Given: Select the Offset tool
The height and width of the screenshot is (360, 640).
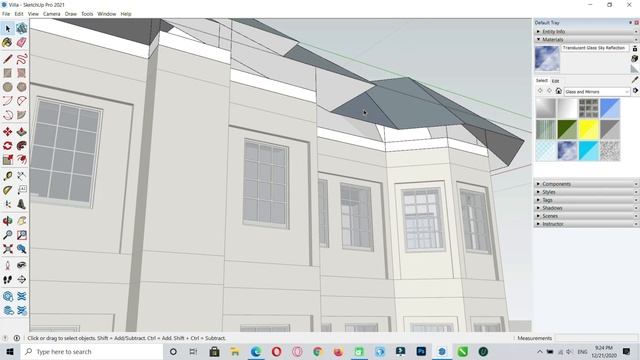Looking at the screenshot, I should [x=22, y=159].
